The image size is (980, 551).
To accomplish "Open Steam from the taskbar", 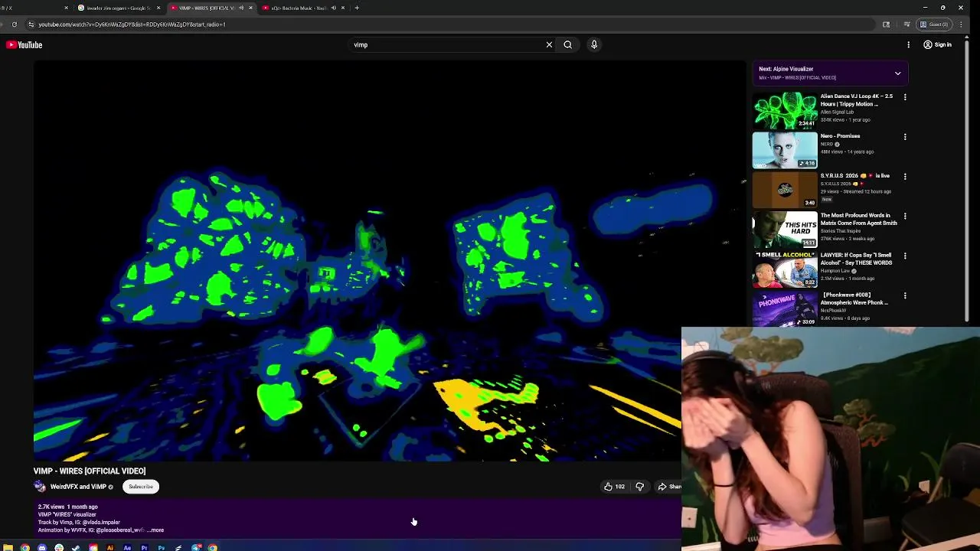I will [76, 547].
